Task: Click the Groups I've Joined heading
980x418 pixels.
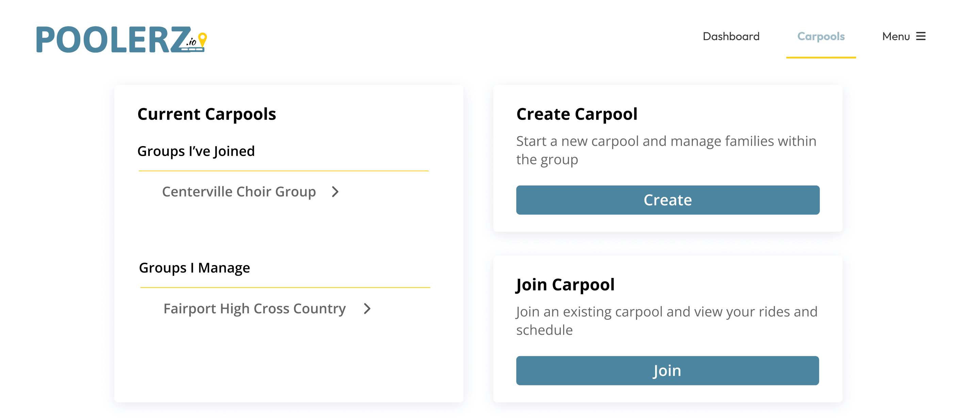Action: [196, 151]
